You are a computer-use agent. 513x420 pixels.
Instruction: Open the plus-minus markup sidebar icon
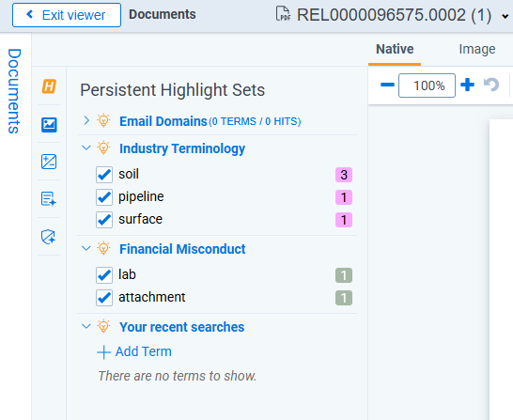tap(49, 162)
